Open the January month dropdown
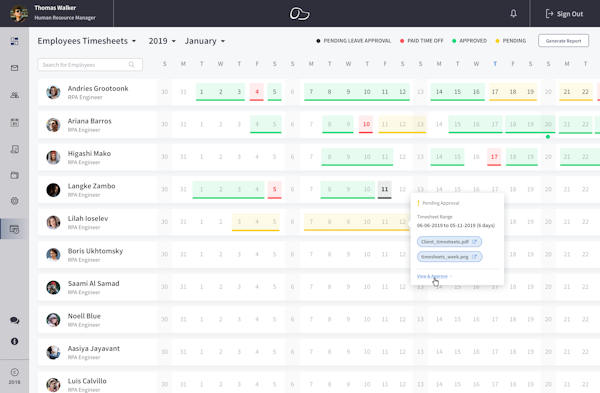Viewport: 600px width, 393px height. [x=205, y=41]
